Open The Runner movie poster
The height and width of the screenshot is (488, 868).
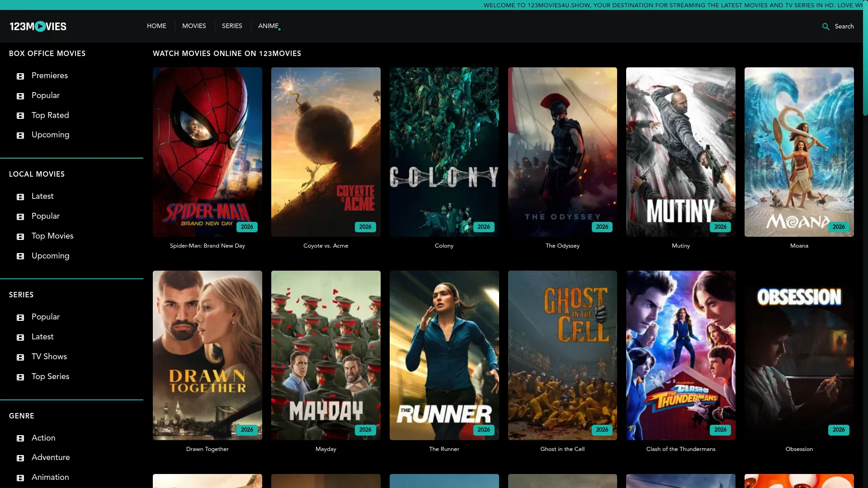pos(444,355)
